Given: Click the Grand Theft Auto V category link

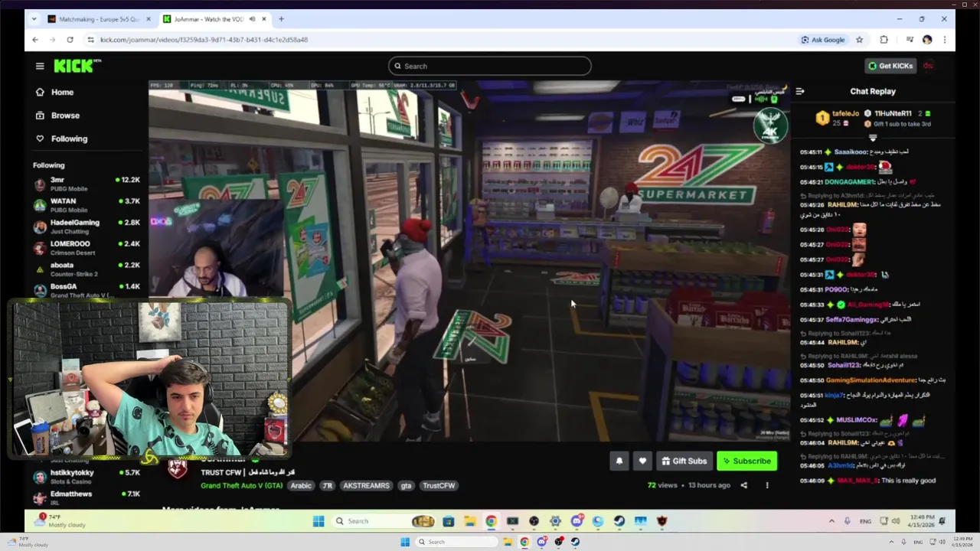Looking at the screenshot, I should [x=241, y=485].
